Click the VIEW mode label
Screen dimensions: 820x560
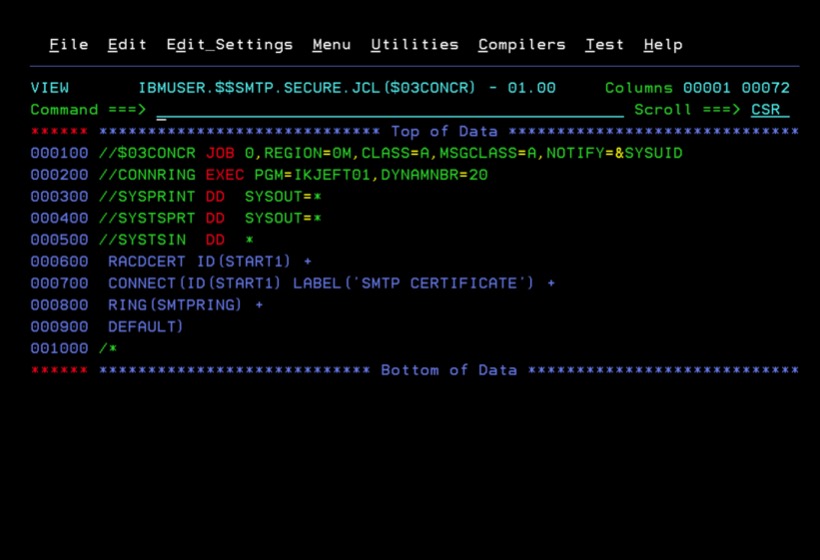point(50,88)
